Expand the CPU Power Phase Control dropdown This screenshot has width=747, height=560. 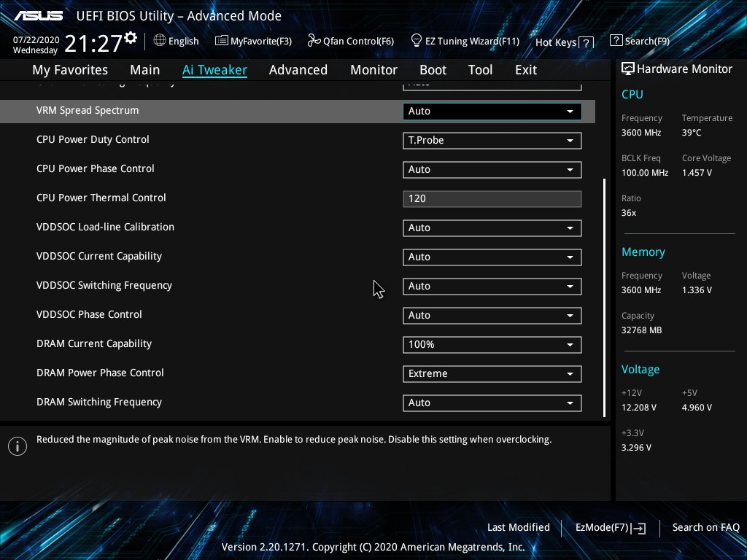click(x=492, y=169)
